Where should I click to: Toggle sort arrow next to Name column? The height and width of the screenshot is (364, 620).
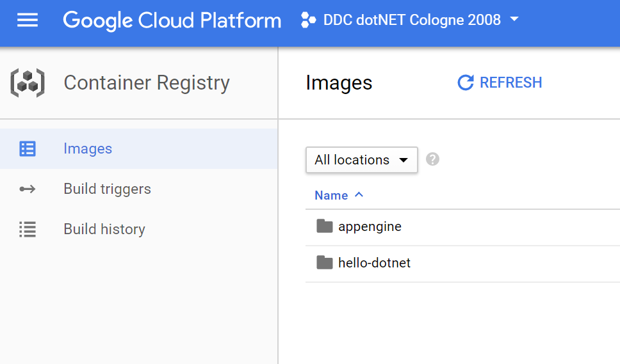[x=359, y=194]
